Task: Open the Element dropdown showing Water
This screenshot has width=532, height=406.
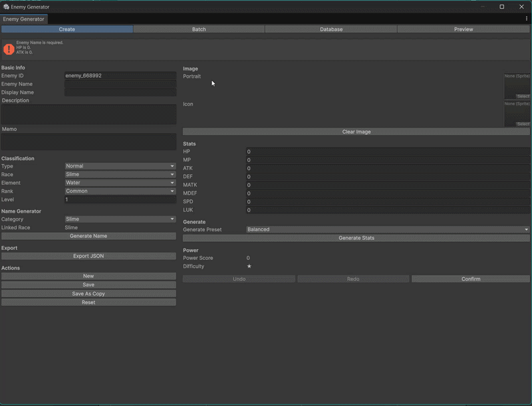Action: point(120,183)
